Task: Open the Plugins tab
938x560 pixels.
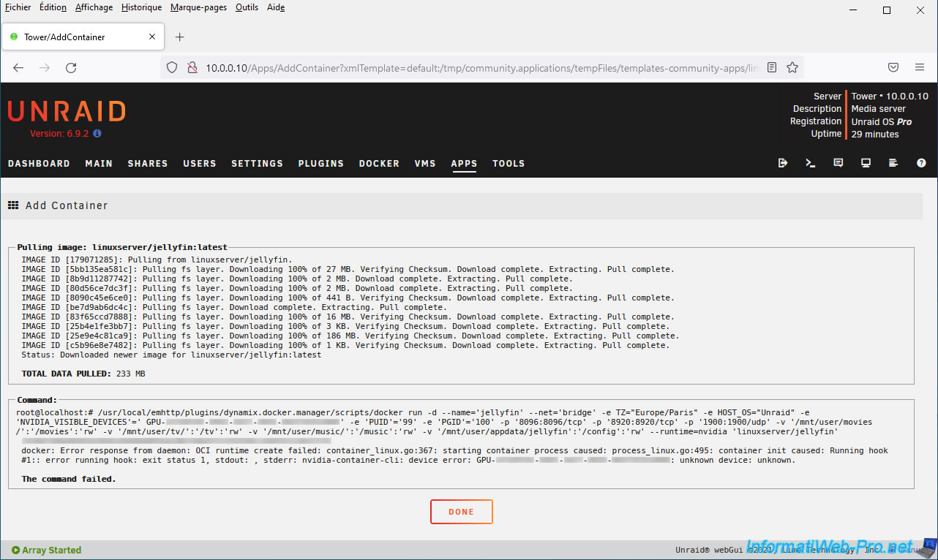Action: coord(320,164)
